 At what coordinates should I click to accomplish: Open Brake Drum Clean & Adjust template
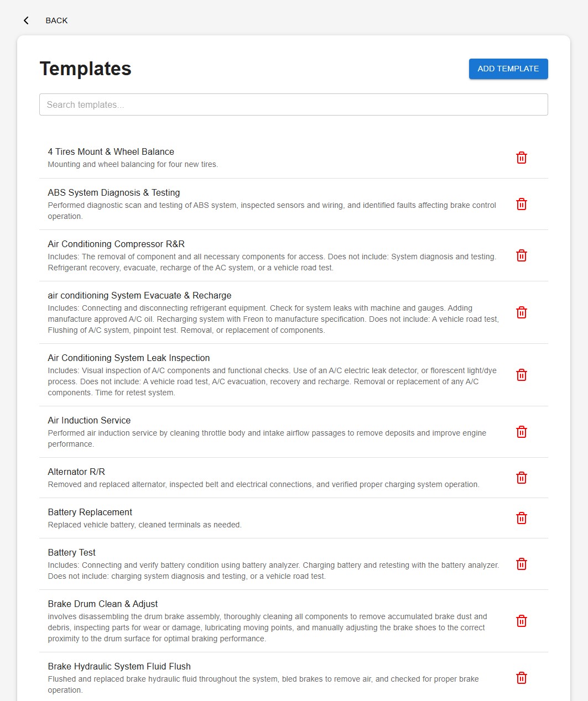point(103,604)
